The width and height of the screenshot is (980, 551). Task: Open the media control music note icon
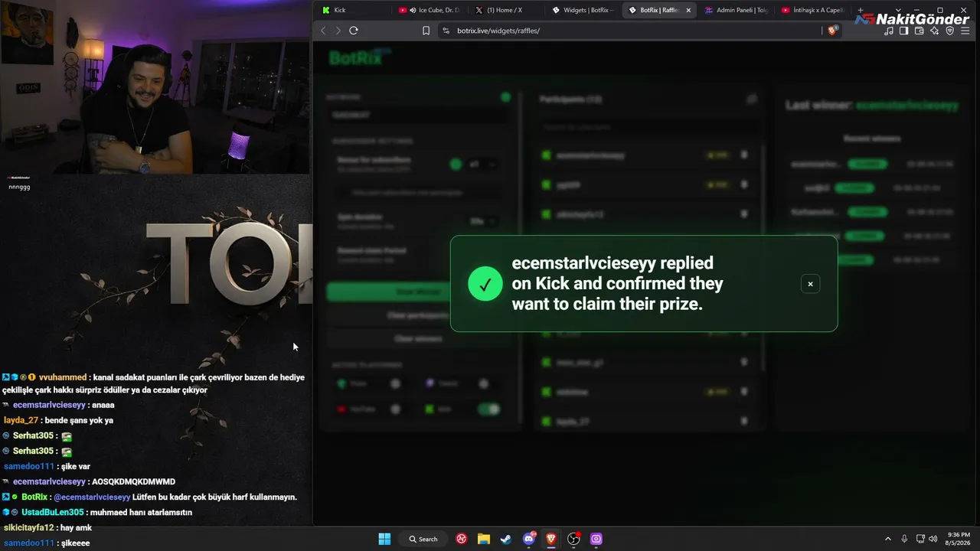[889, 31]
